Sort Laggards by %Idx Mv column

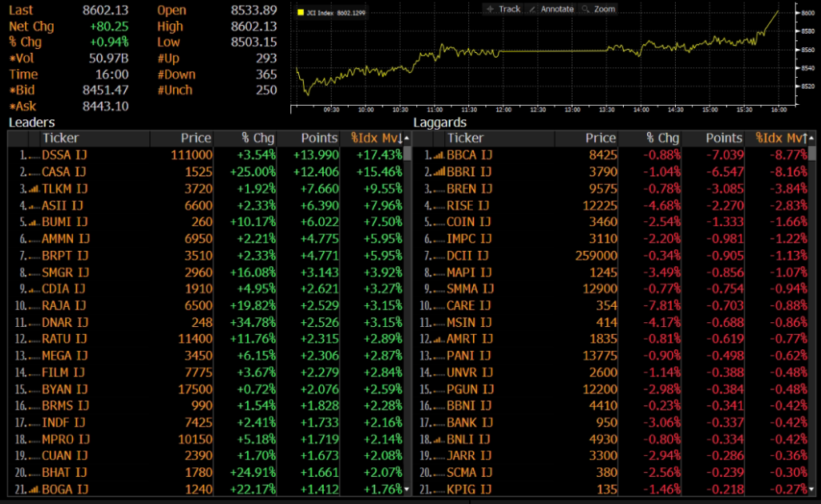click(779, 139)
